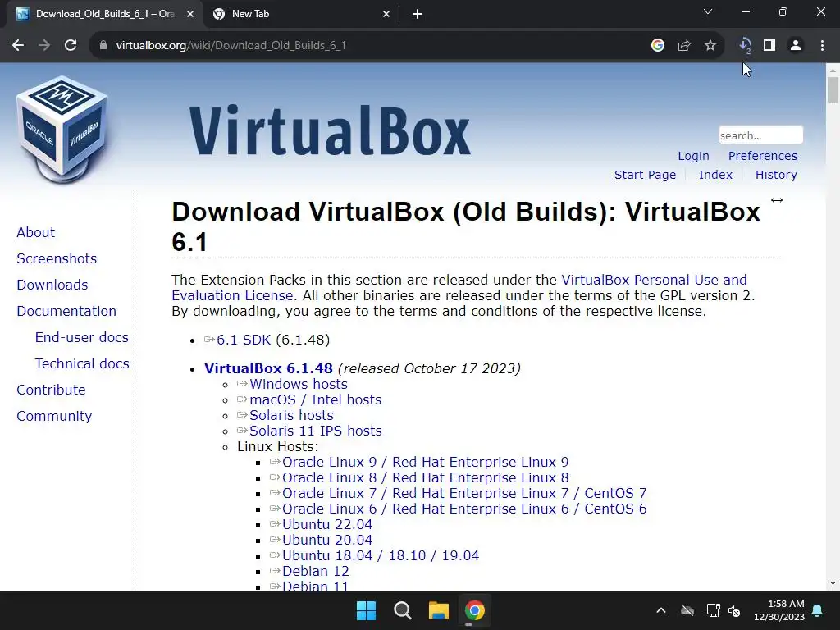The width and height of the screenshot is (840, 630).
Task: Click the muted volume tray icon
Action: pos(734,610)
